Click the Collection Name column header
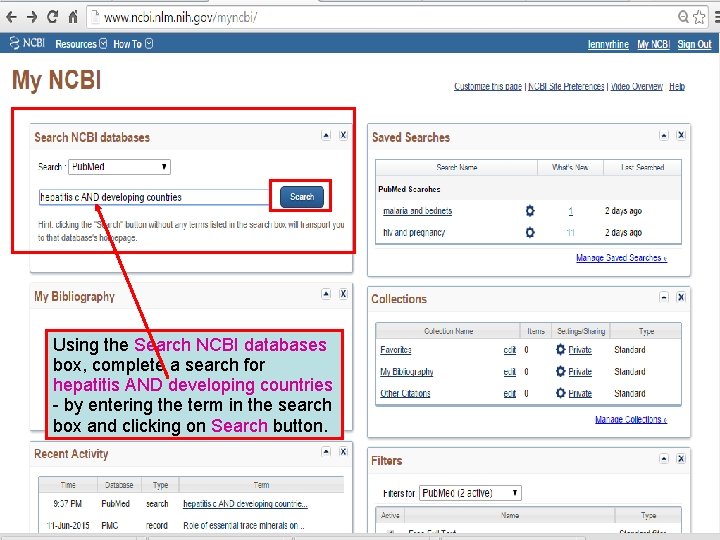 coord(448,331)
